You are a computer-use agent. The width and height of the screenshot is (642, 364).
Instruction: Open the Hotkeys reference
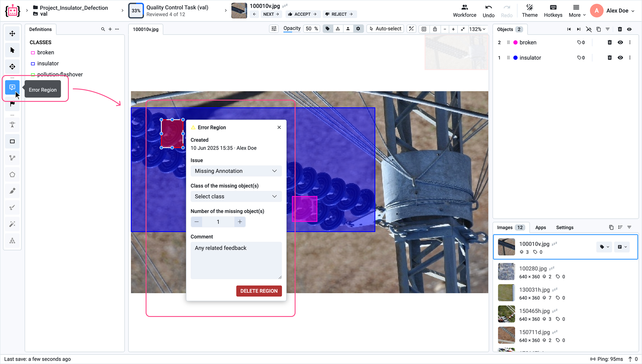[x=553, y=11]
